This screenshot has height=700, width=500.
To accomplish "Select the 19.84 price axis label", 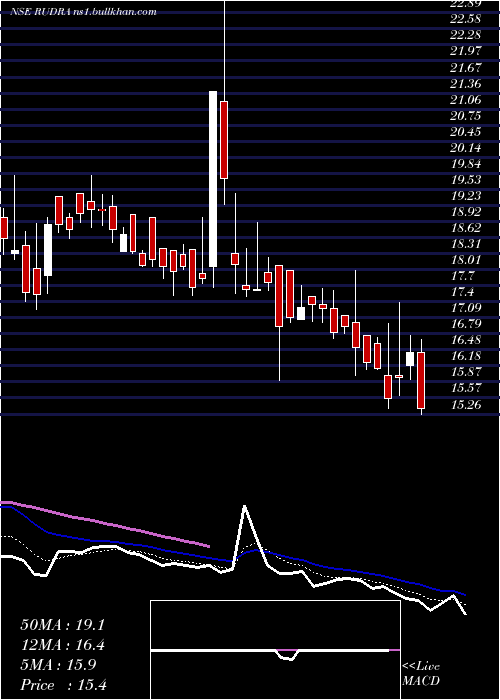I will (x=466, y=164).
